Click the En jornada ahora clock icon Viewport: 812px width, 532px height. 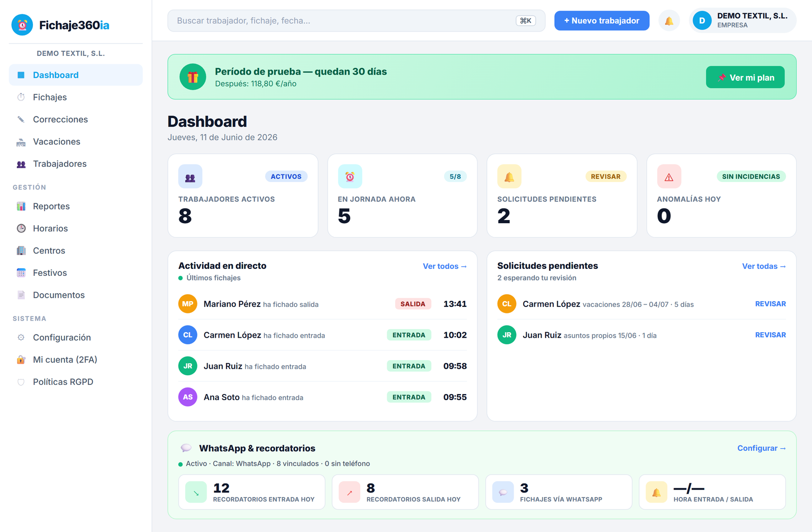[350, 176]
